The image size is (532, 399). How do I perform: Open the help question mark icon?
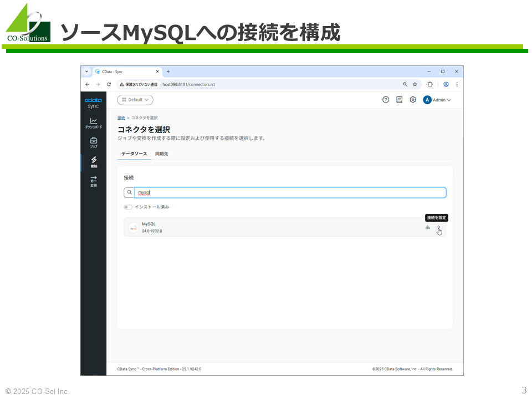[x=386, y=100]
